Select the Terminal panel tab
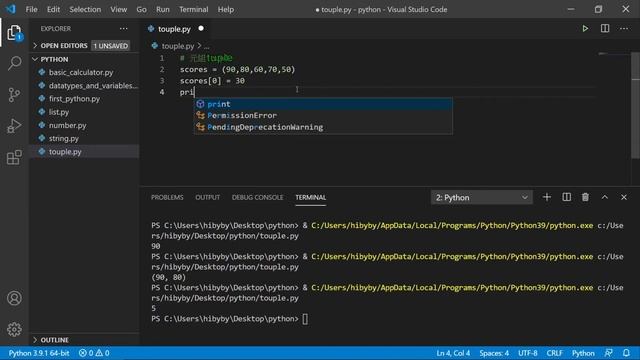Screen dimensions: 640x360 [x=311, y=198]
